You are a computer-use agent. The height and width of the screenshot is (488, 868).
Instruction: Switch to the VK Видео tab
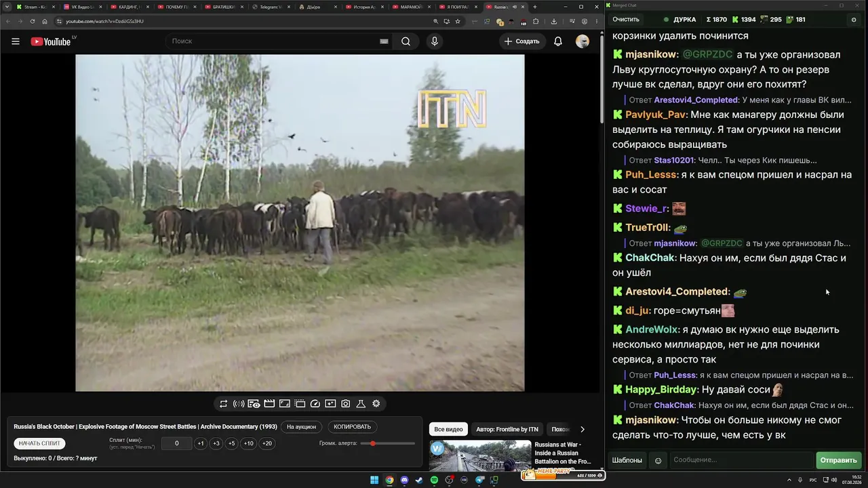[x=81, y=7]
